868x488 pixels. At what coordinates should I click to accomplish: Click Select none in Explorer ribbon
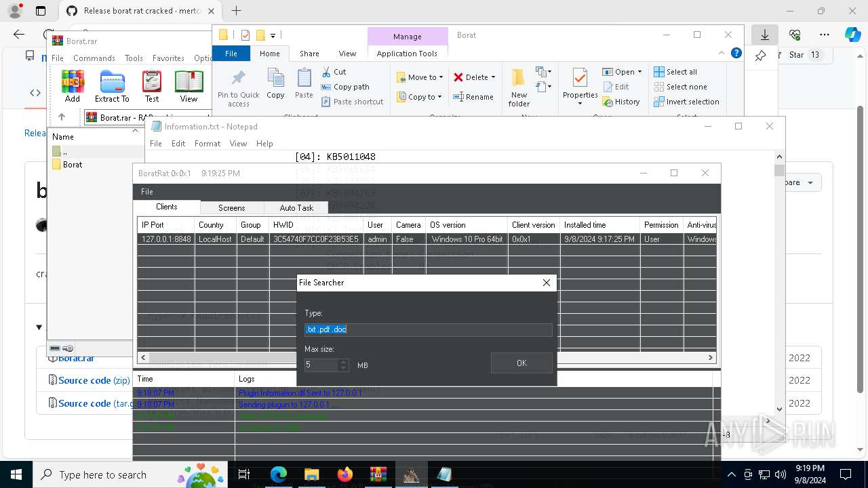[x=680, y=87]
